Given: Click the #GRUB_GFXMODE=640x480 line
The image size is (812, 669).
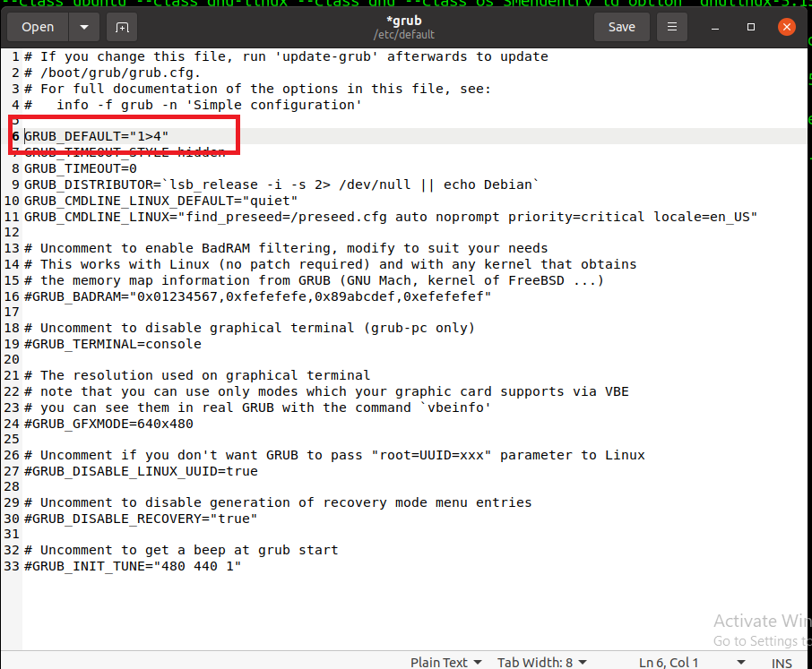Looking at the screenshot, I should [x=108, y=424].
